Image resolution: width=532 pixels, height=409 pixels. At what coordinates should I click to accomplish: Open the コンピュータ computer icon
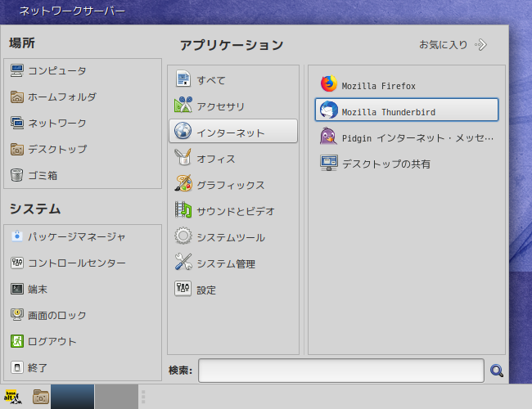pyautogui.click(x=16, y=70)
